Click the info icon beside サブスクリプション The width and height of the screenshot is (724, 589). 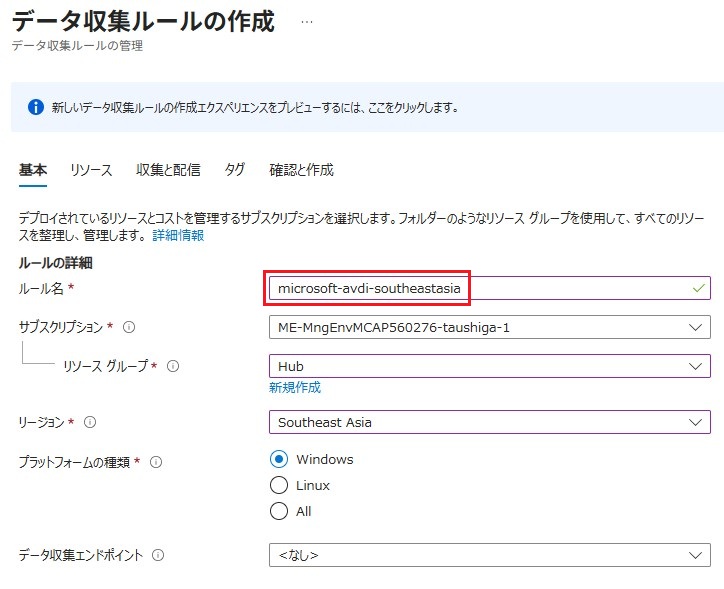click(x=129, y=327)
